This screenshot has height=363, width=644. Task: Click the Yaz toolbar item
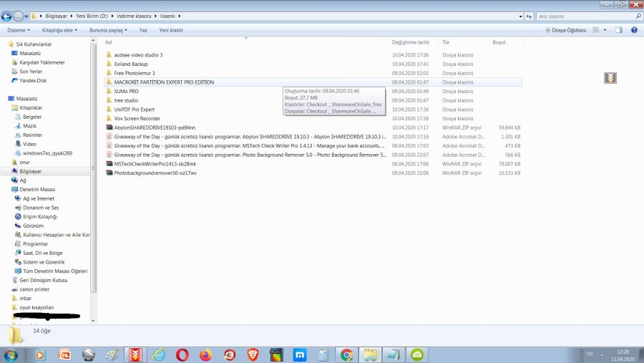pyautogui.click(x=143, y=30)
